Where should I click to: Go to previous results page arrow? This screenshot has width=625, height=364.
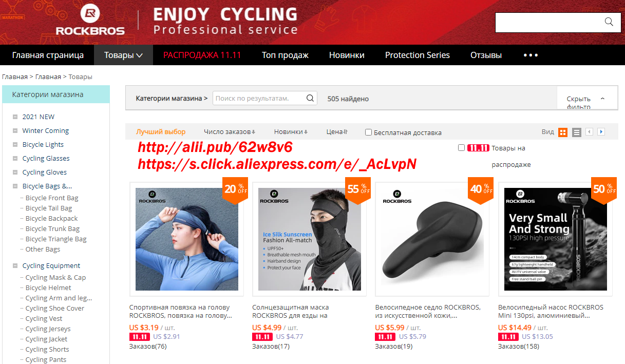(x=589, y=132)
